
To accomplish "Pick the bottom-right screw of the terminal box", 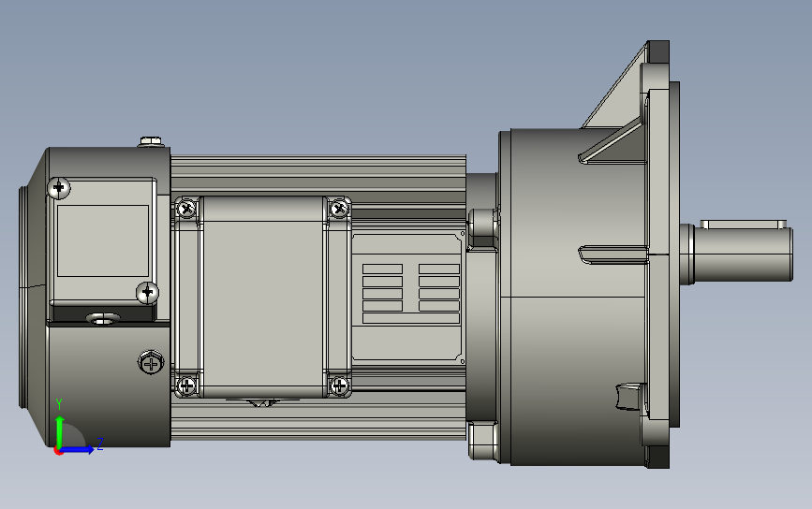I will point(339,385).
